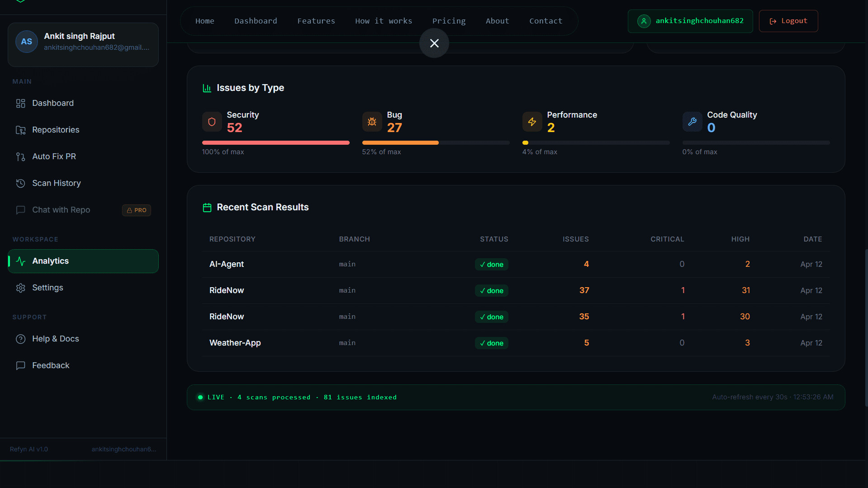Screen dimensions: 868x488
Task: Click the AS user avatar
Action: (x=27, y=42)
